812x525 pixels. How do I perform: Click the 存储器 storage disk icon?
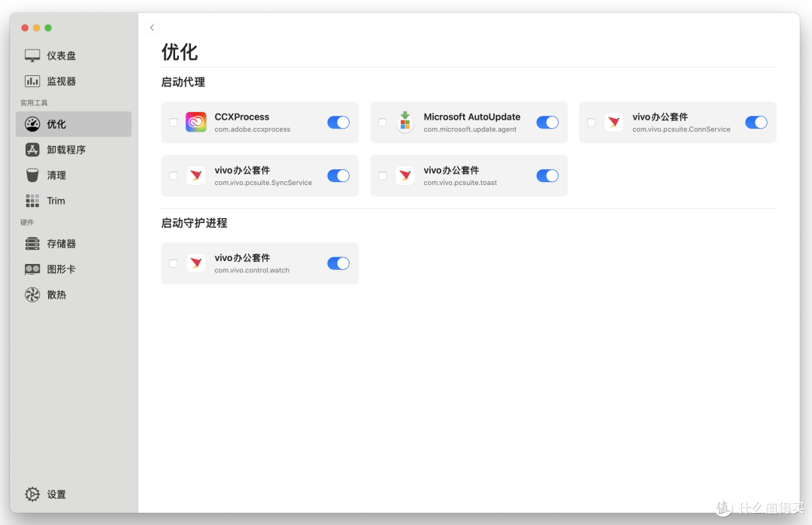click(x=32, y=244)
